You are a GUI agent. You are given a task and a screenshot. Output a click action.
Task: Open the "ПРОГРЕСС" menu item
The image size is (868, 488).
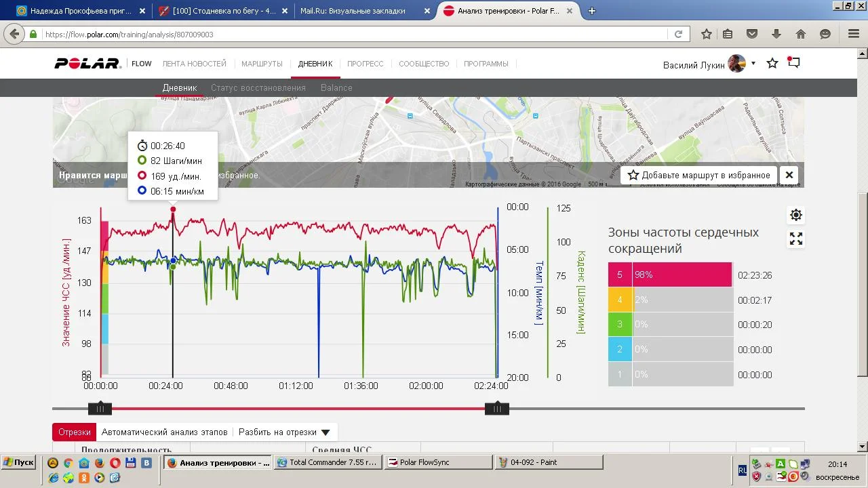pyautogui.click(x=366, y=64)
